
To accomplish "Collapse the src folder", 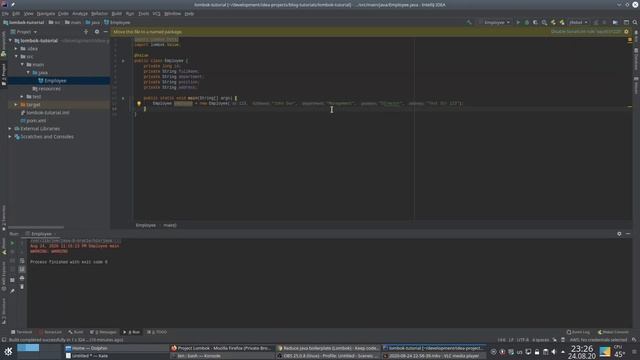I will pyautogui.click(x=16, y=57).
